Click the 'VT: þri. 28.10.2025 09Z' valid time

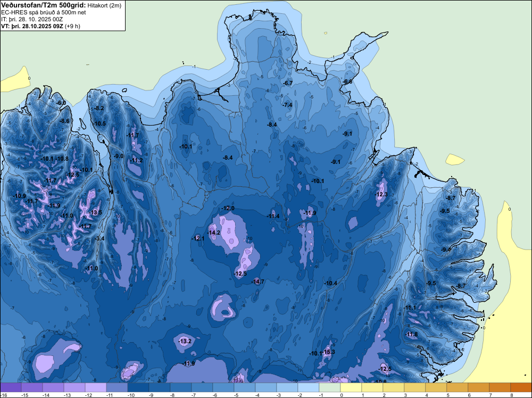click(32, 26)
